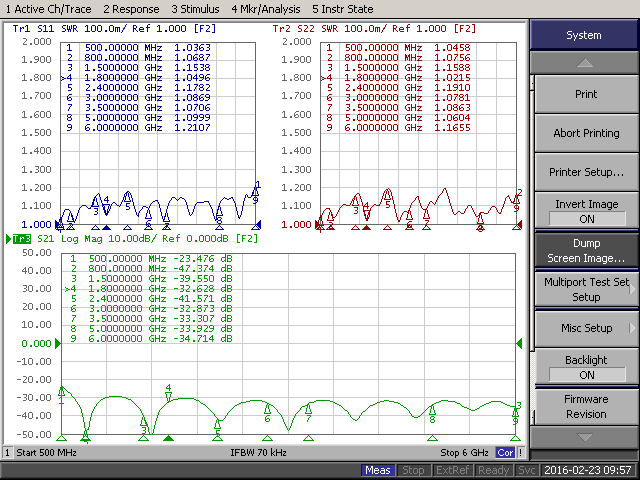This screenshot has width=640, height=480.
Task: Click the Stop status indicator
Action: pos(413,470)
